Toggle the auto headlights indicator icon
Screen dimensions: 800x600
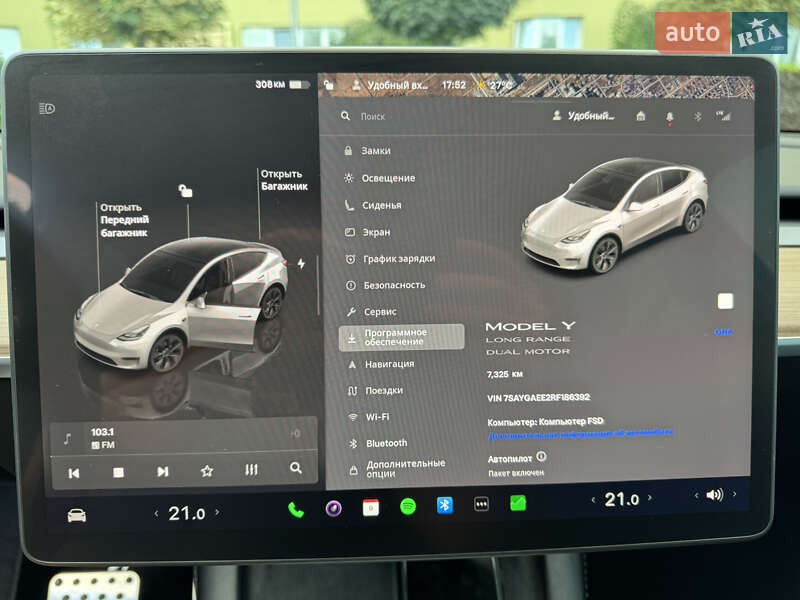[47, 108]
